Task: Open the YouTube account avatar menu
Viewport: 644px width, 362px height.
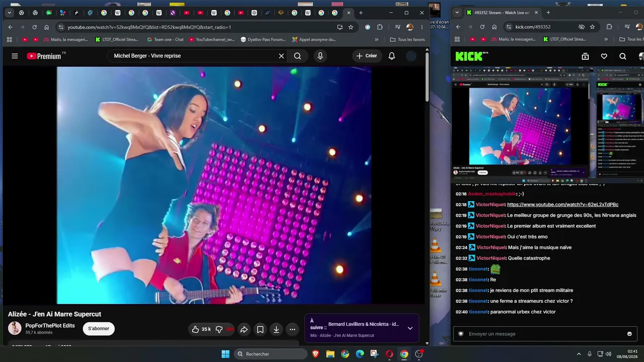Action: (x=411, y=56)
